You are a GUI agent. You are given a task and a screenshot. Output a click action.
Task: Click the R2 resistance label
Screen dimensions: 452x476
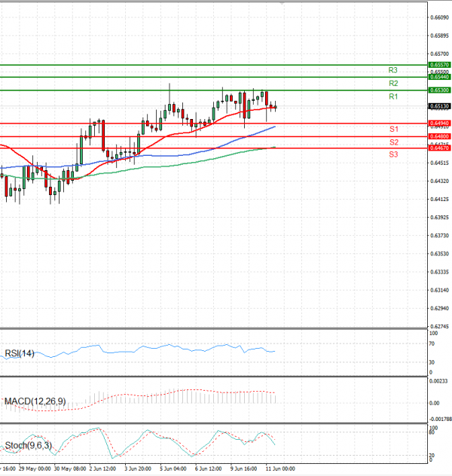click(x=393, y=83)
